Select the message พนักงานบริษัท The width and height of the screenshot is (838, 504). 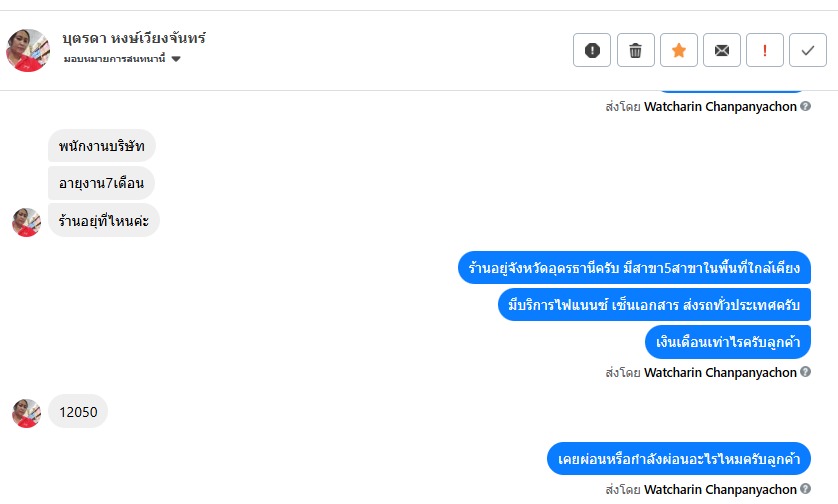point(102,145)
